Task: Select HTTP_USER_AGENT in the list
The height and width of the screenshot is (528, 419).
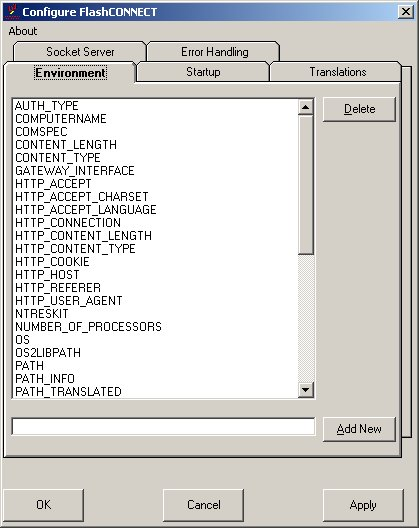Action: (x=69, y=300)
